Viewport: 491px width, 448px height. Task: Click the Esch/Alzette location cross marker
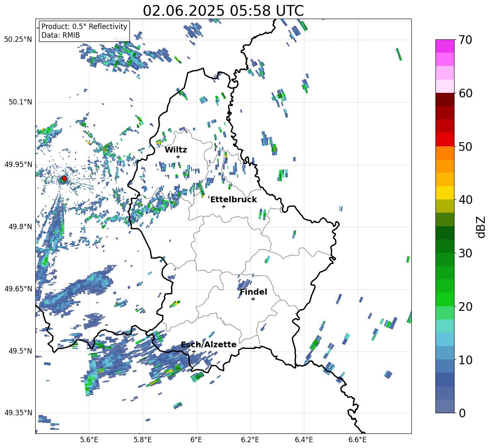pyautogui.click(x=194, y=351)
